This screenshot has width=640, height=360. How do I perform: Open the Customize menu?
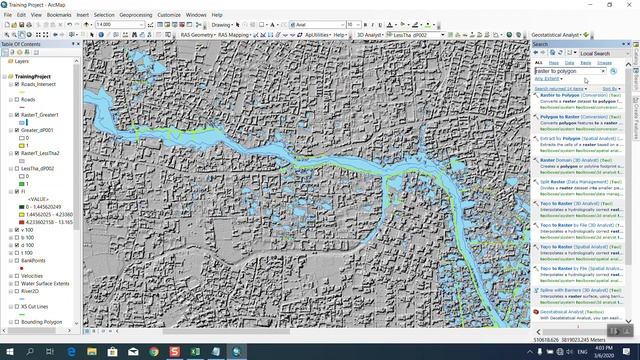point(169,15)
